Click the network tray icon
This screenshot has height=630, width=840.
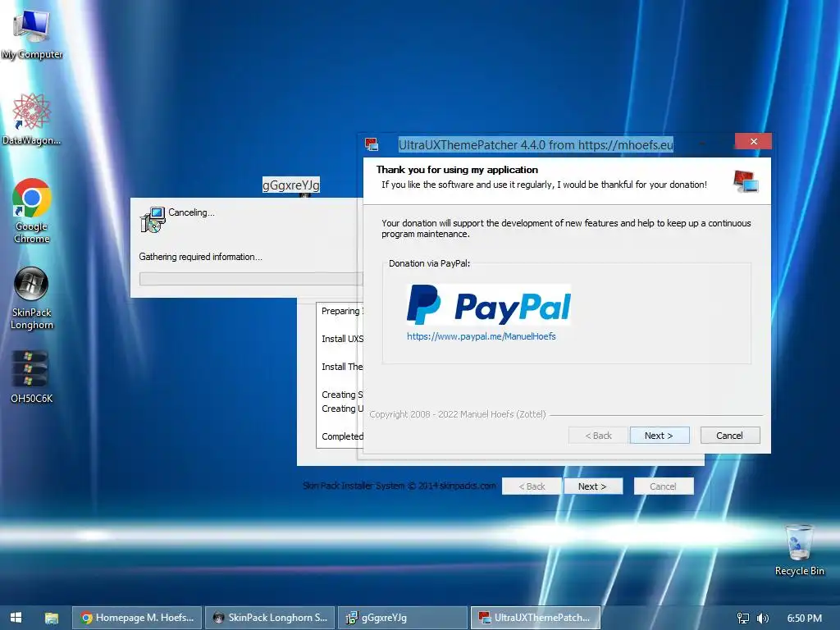(743, 619)
